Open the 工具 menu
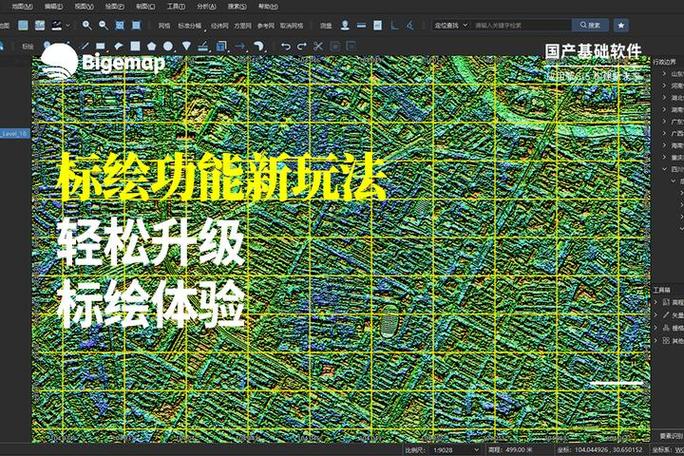684x456 pixels. click(175, 5)
